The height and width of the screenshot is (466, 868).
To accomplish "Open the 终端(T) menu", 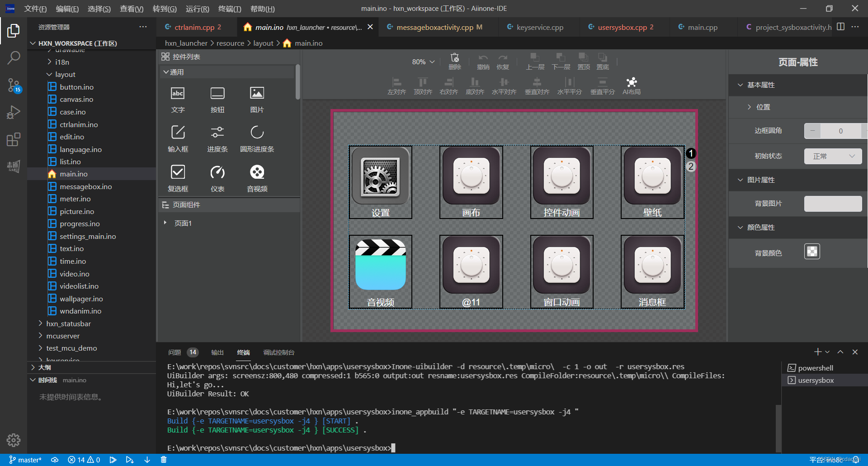I will (229, 9).
